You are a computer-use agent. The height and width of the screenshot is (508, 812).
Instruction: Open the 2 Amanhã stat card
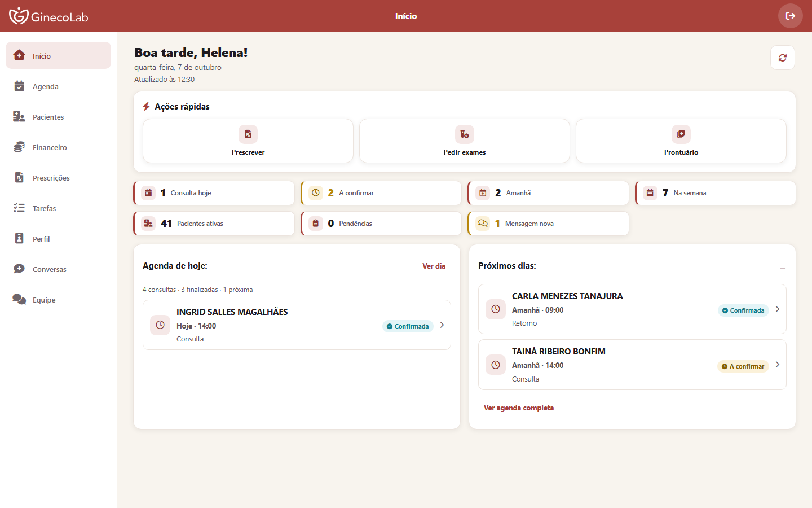click(548, 193)
